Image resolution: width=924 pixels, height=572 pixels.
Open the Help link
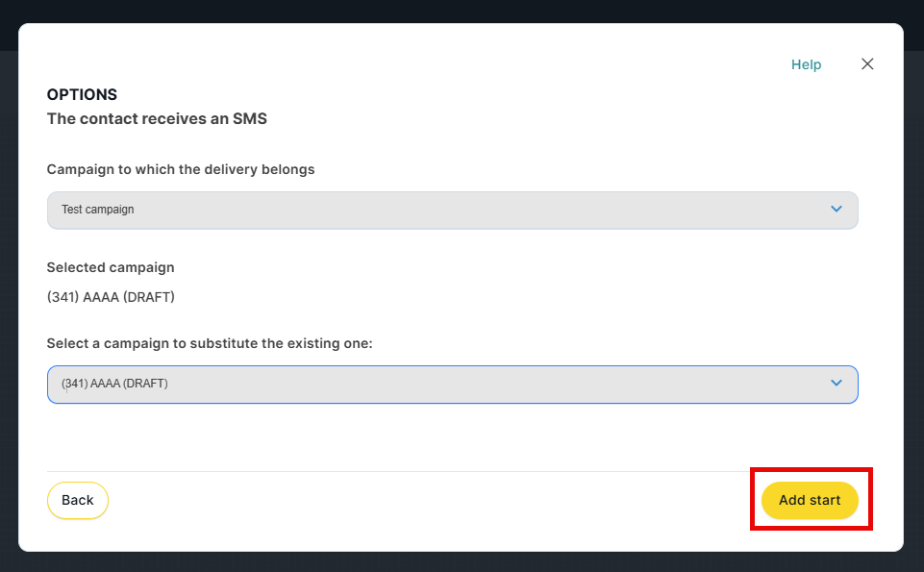tap(806, 64)
